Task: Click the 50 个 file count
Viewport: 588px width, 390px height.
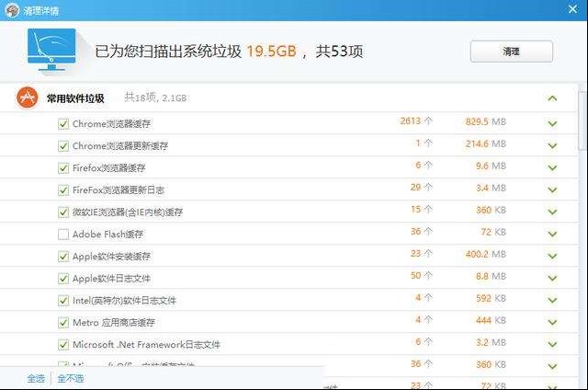Action: [x=422, y=276]
